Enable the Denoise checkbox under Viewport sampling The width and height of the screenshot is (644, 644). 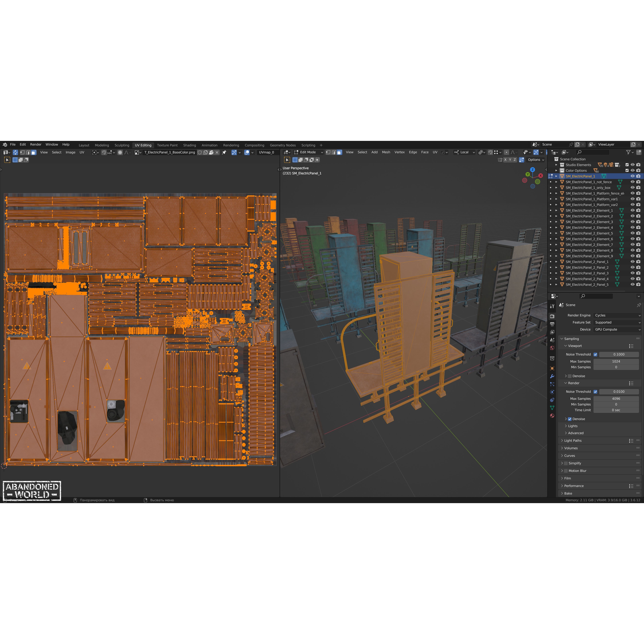click(x=570, y=376)
